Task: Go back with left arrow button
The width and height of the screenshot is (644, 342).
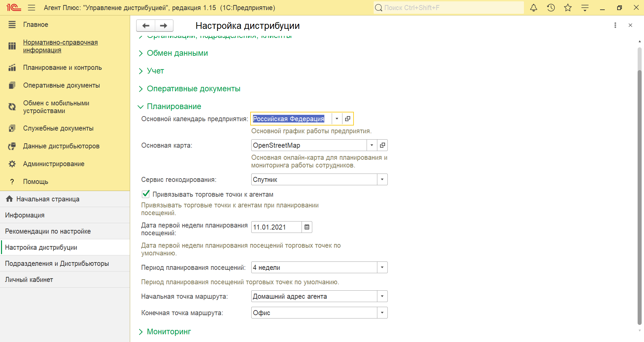Action: point(146,26)
